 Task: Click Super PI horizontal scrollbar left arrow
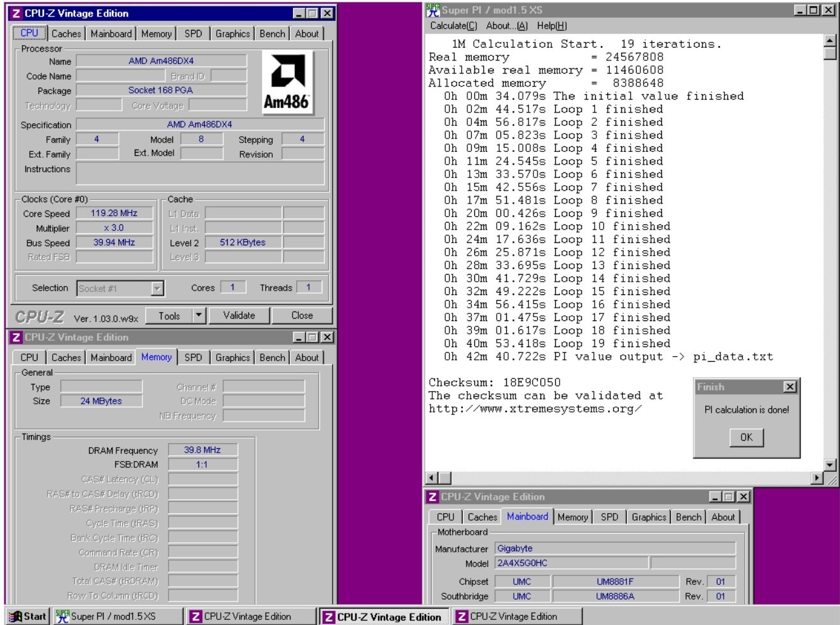[x=431, y=477]
